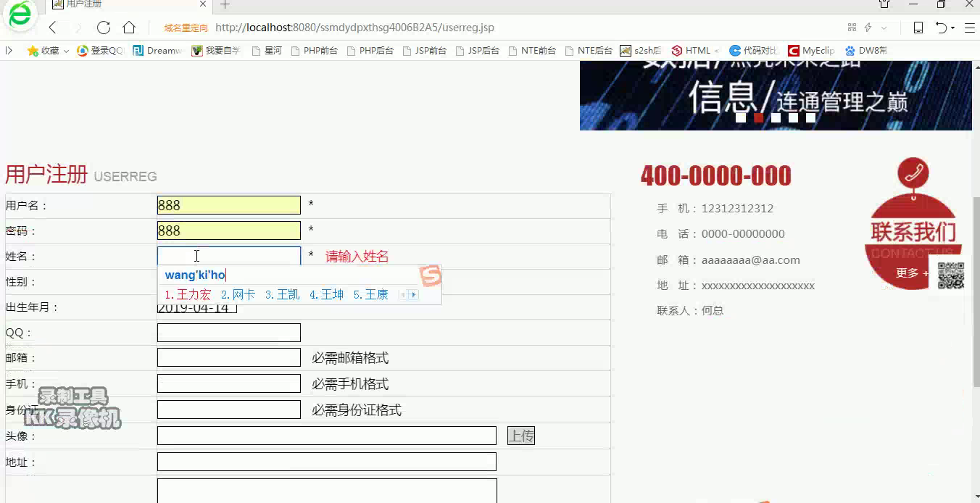Click the QR code thumbnail

(951, 275)
